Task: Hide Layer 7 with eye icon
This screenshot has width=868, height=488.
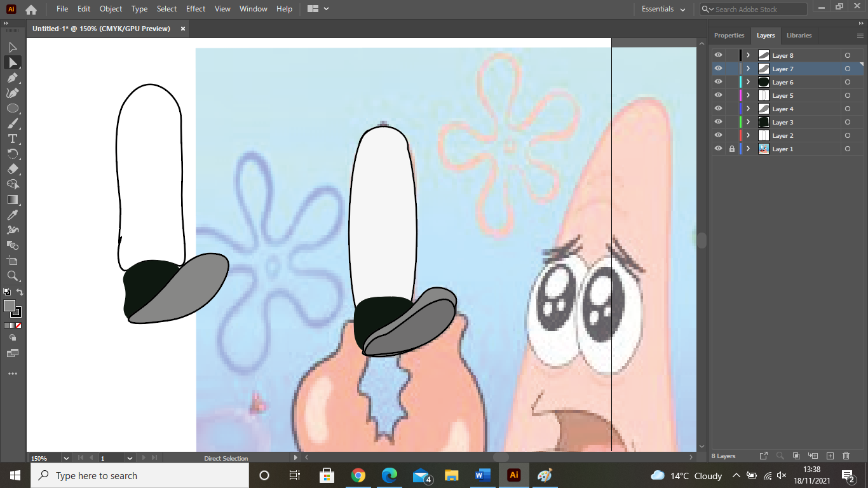Action: [x=719, y=69]
